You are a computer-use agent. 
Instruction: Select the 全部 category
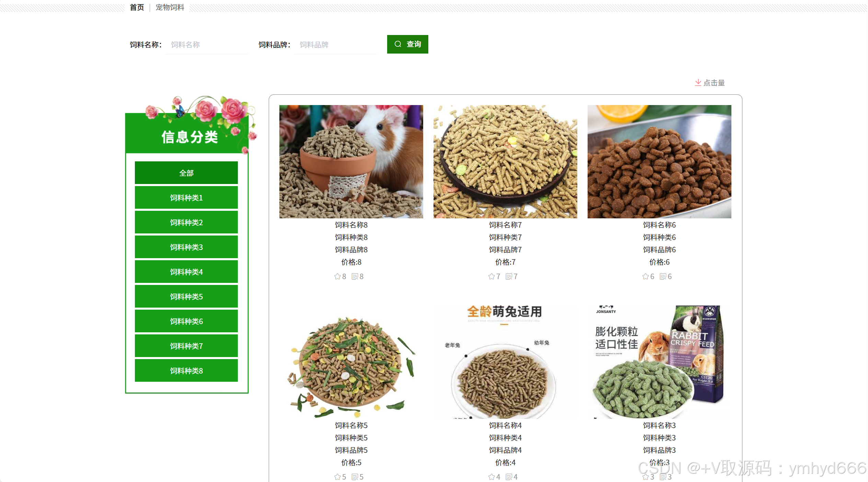coord(186,173)
